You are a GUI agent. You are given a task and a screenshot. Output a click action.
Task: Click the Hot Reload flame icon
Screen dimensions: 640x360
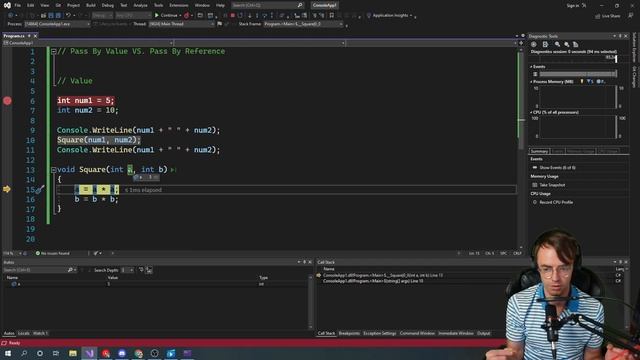coord(187,16)
